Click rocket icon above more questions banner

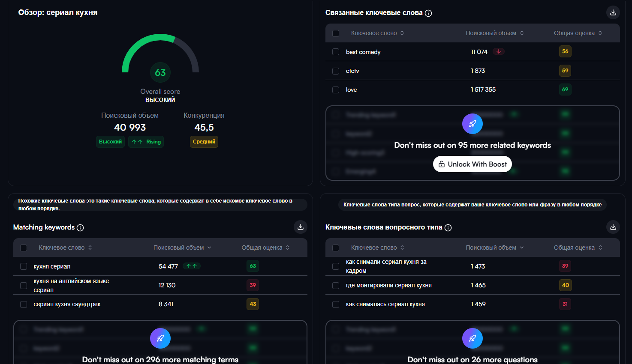tap(472, 338)
